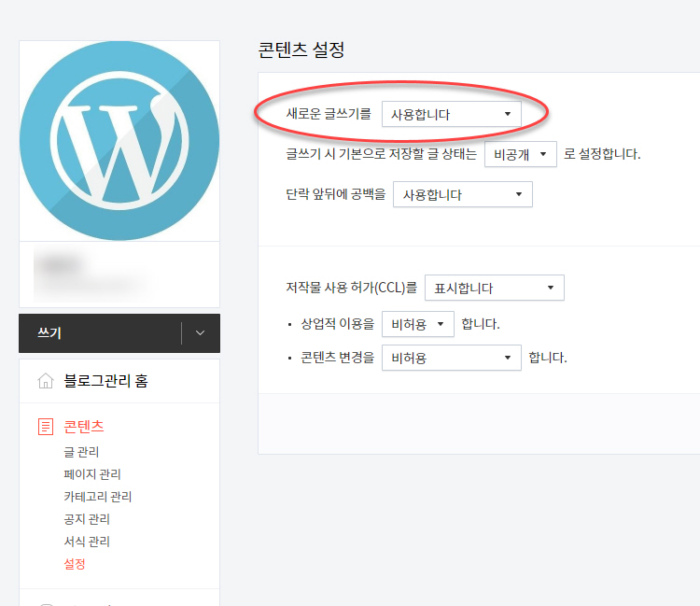700x606 pixels.
Task: Click the WordPress logo profile image
Action: click(x=119, y=141)
